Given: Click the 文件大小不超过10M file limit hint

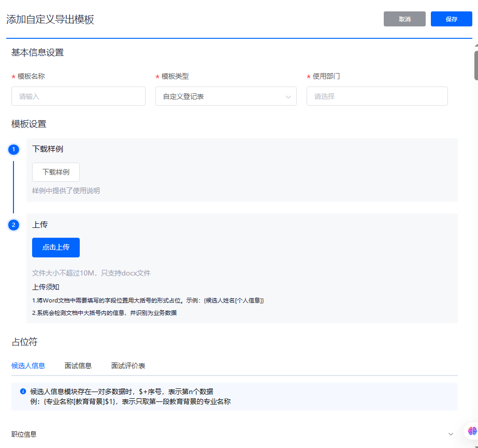Looking at the screenshot, I should coord(91,273).
